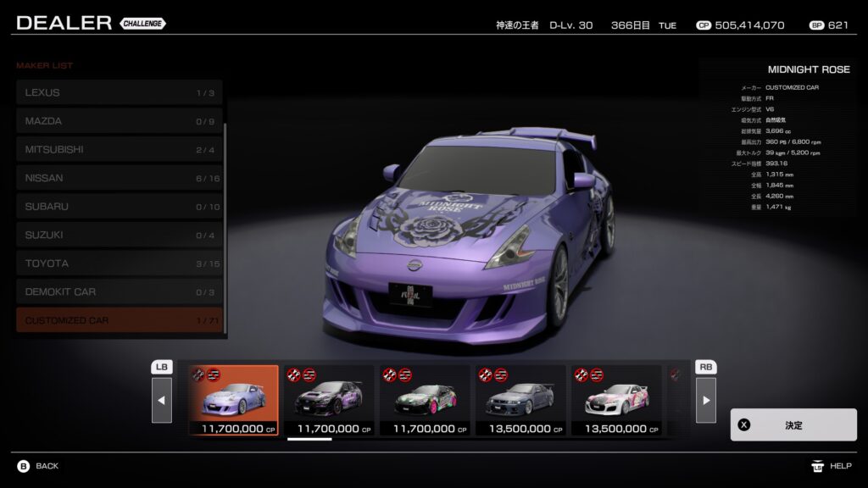Click the left arrow under LB
Screen dimensions: 868x488
[162, 400]
